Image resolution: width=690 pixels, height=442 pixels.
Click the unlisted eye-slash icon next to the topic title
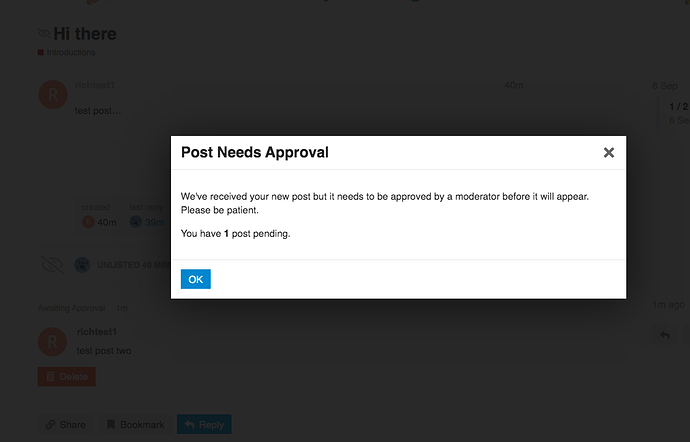(x=44, y=33)
